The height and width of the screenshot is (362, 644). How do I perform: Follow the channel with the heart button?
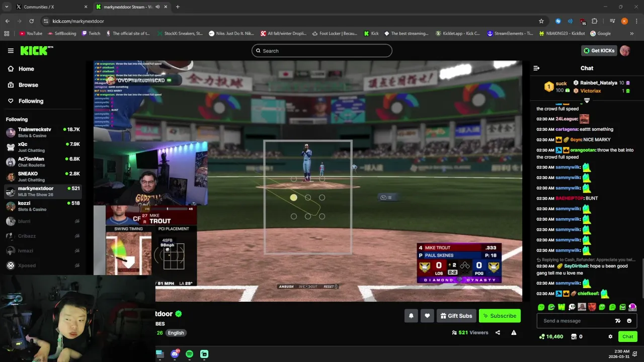(427, 316)
